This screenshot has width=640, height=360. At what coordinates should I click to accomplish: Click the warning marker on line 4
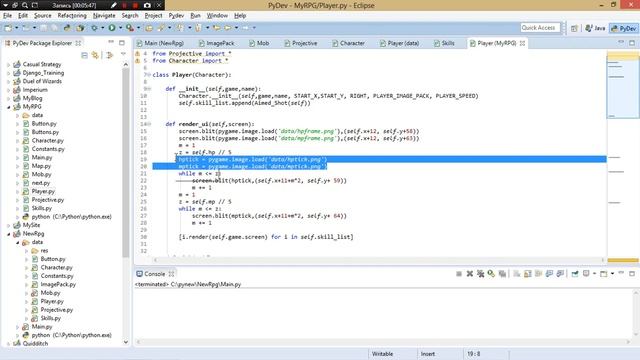tap(138, 53)
